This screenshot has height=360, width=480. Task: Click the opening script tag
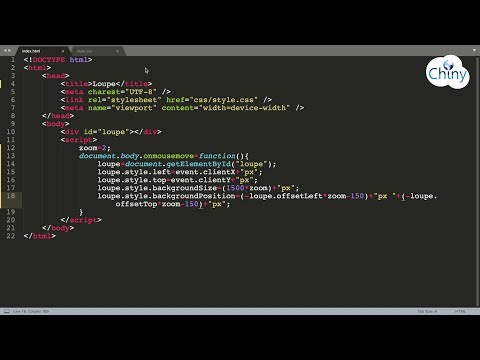pos(79,140)
